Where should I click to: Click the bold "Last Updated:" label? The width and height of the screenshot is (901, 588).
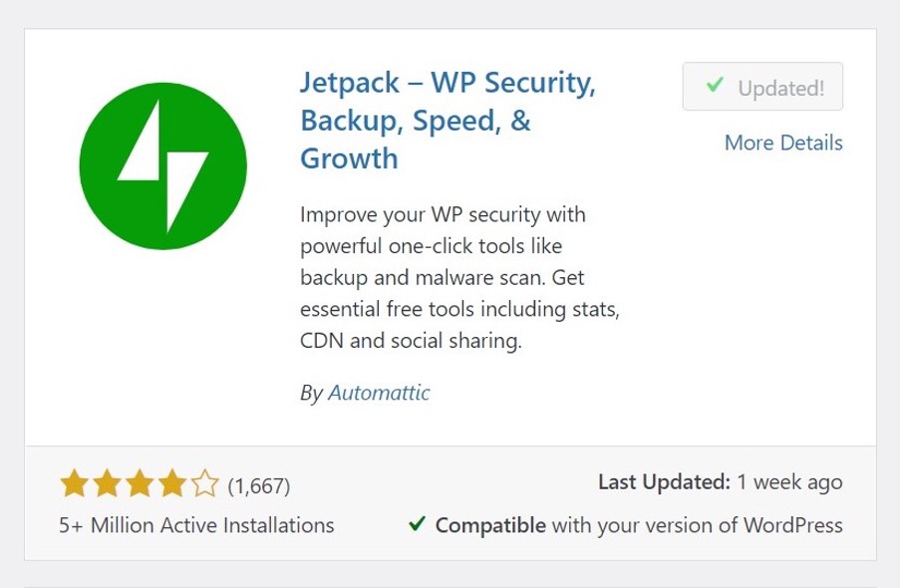tap(664, 482)
